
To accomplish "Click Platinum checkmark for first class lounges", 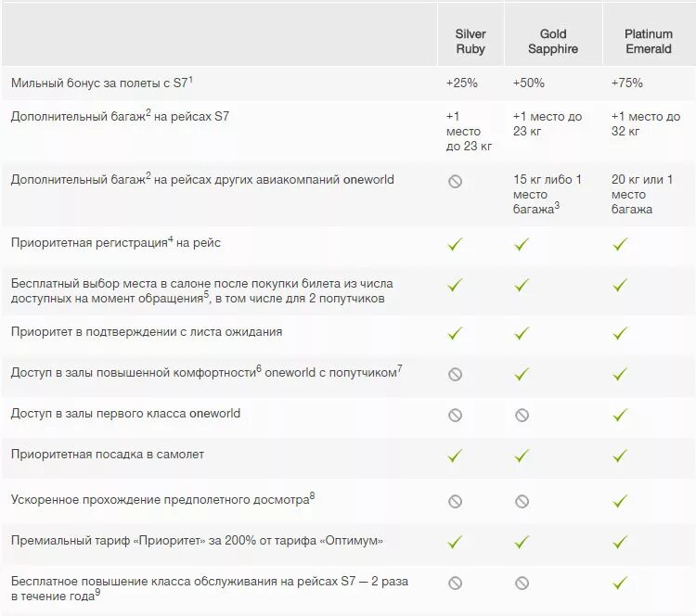I will coord(620,415).
